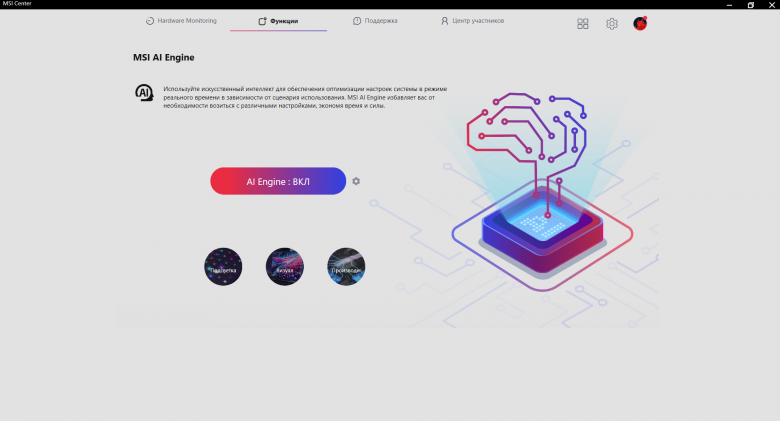
Task: Select the Подсветка scenario thumbnail
Action: [x=223, y=267]
